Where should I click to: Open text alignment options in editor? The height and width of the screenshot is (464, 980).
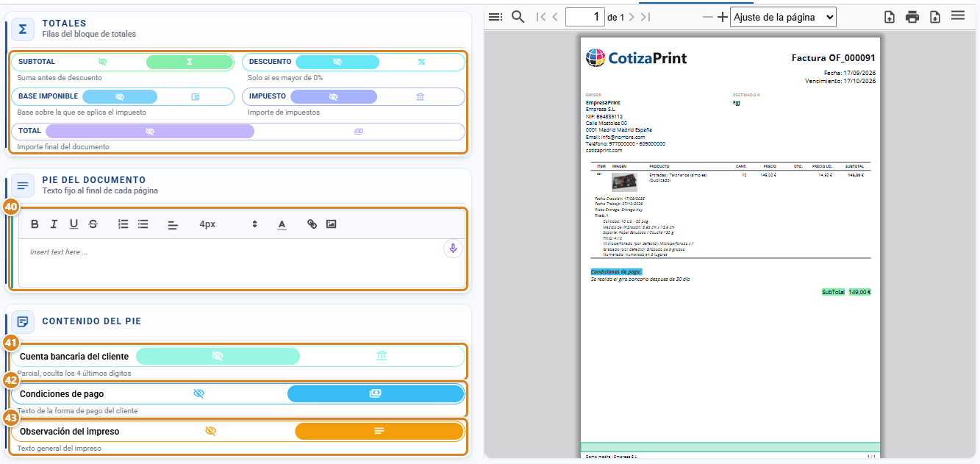pos(173,224)
